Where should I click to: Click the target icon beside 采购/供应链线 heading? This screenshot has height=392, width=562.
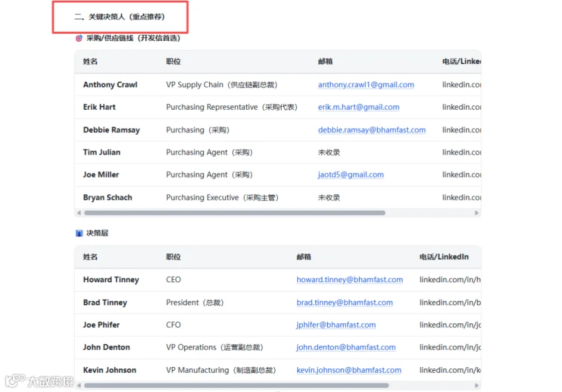(x=79, y=38)
